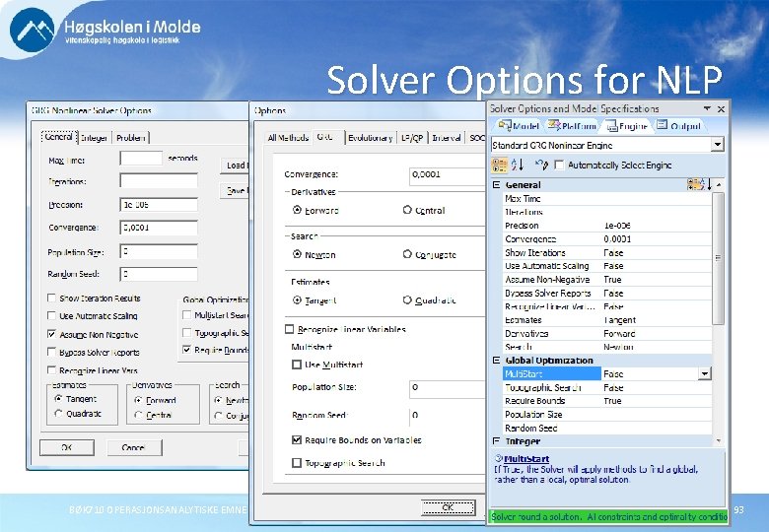Select the Show Iterations property row
Screen dimensions: 769x532
[x=607, y=252]
